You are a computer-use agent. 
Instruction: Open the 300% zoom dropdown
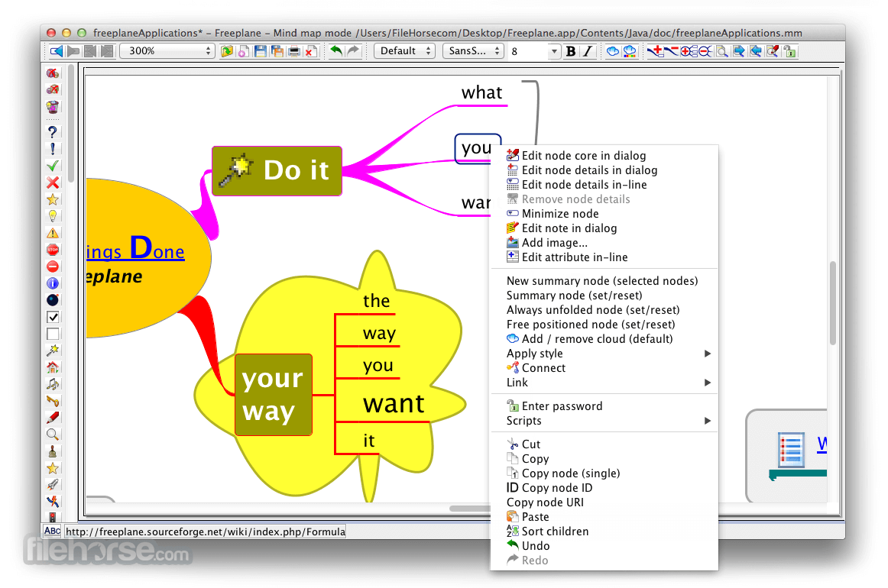tap(167, 51)
